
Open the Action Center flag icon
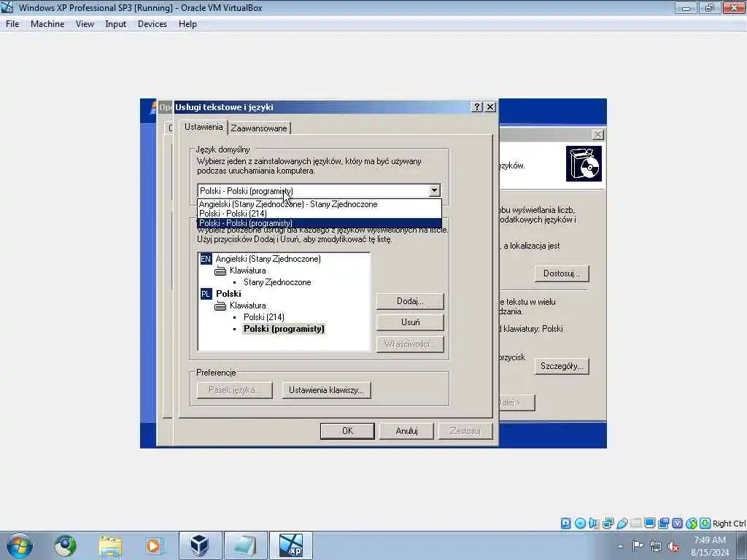point(638,545)
